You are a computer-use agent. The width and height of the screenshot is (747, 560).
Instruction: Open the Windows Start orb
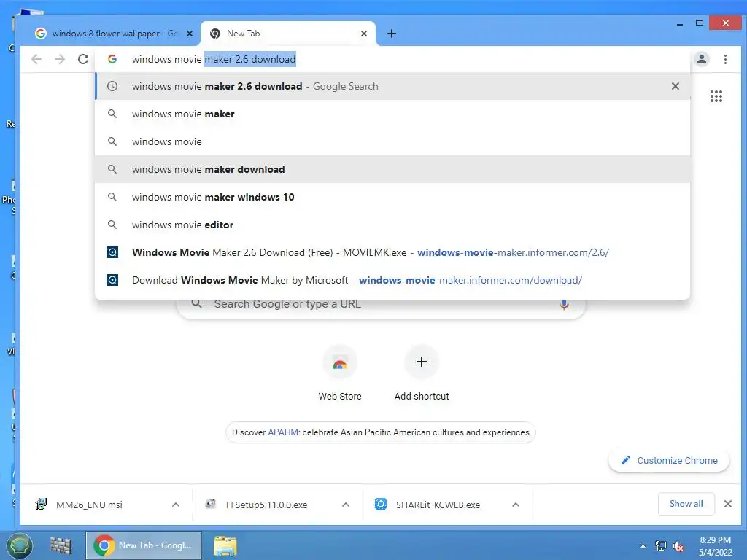click(x=19, y=545)
